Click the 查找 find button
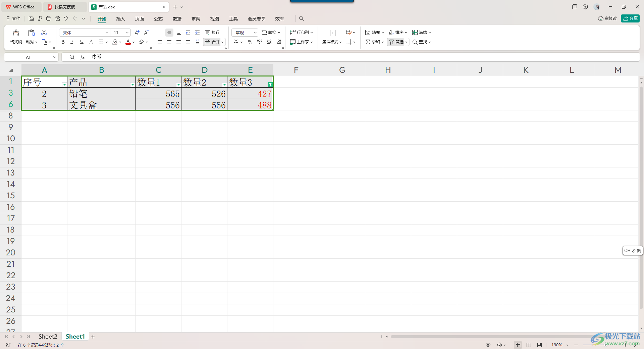The width and height of the screenshot is (644, 349). (x=422, y=42)
